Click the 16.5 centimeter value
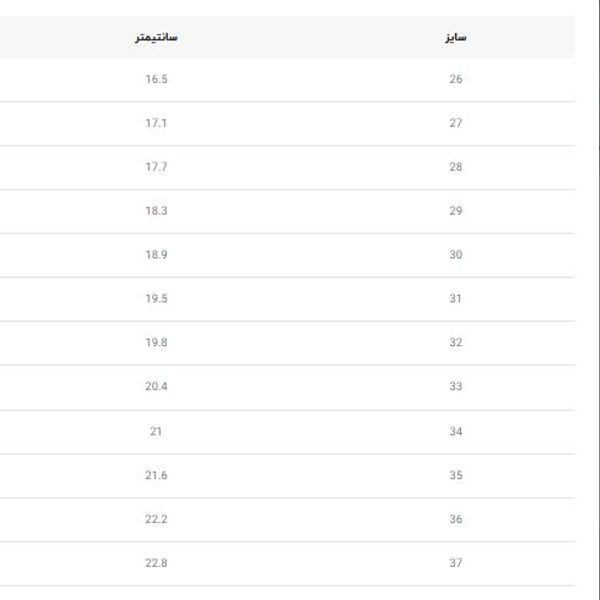Image resolution: width=600 pixels, height=600 pixels. click(156, 79)
